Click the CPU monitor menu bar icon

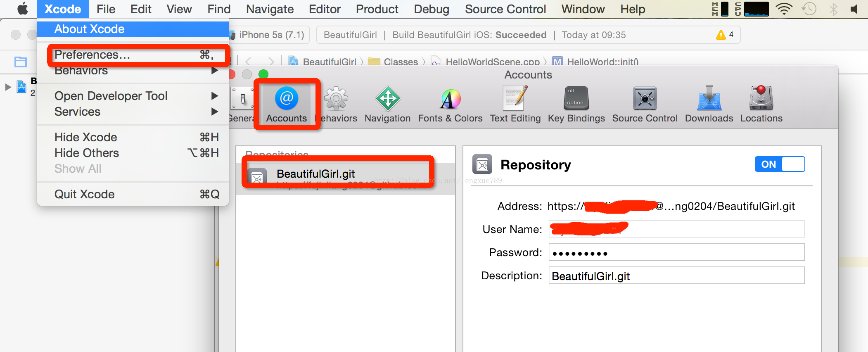(x=752, y=9)
